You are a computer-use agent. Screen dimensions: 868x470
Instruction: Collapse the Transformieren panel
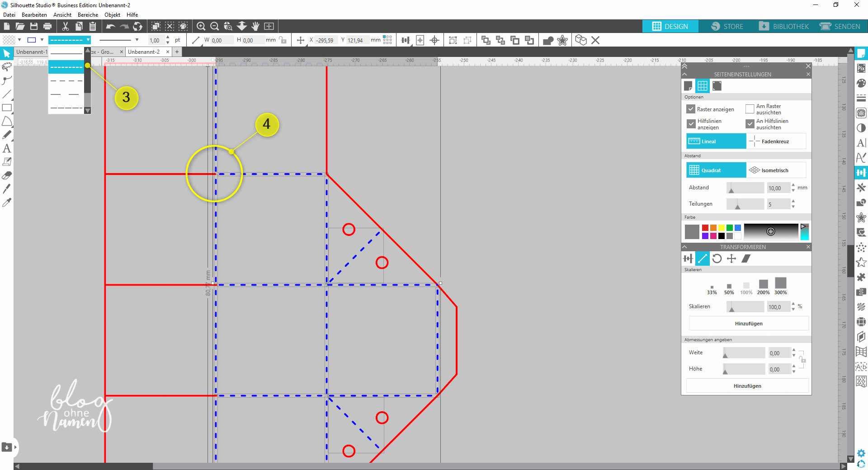click(x=684, y=247)
